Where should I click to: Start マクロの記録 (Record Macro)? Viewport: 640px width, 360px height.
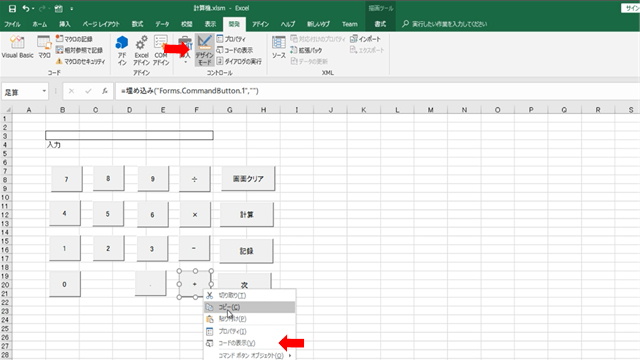[74, 39]
